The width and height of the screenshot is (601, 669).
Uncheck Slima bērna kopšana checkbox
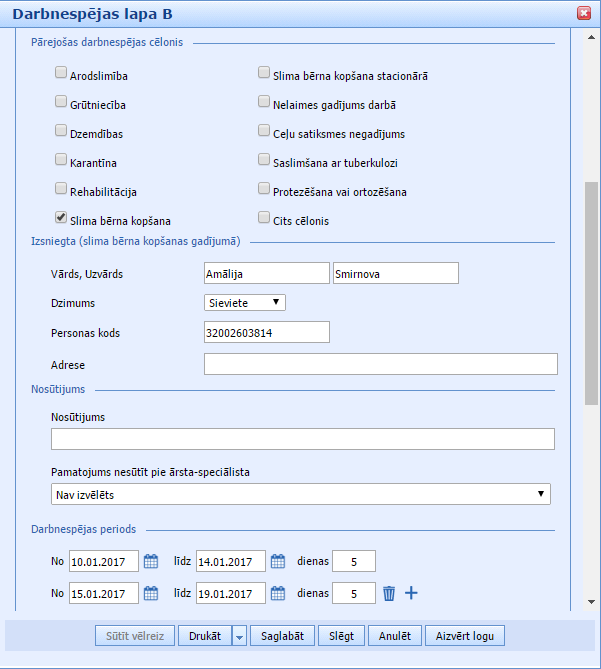tap(61, 216)
